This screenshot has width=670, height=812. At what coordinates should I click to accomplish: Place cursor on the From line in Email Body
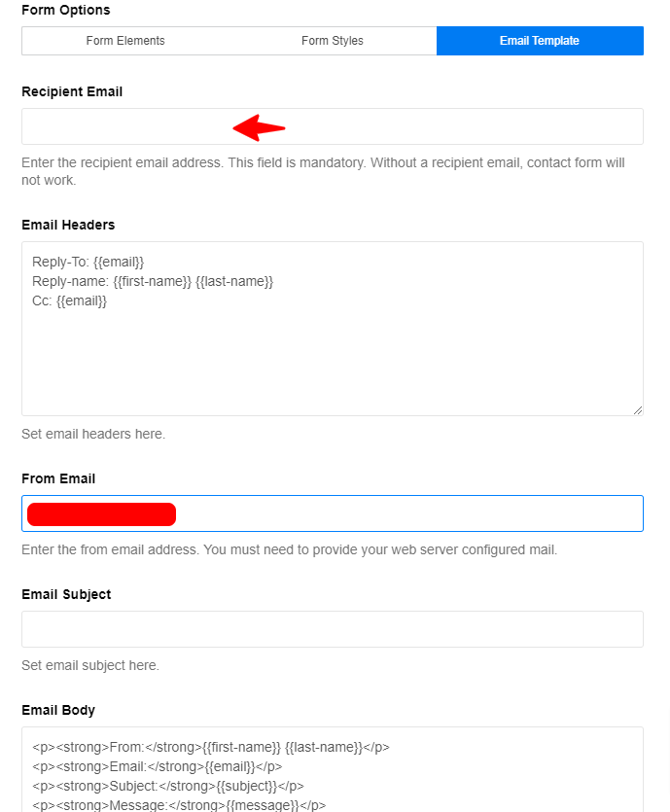pos(211,747)
